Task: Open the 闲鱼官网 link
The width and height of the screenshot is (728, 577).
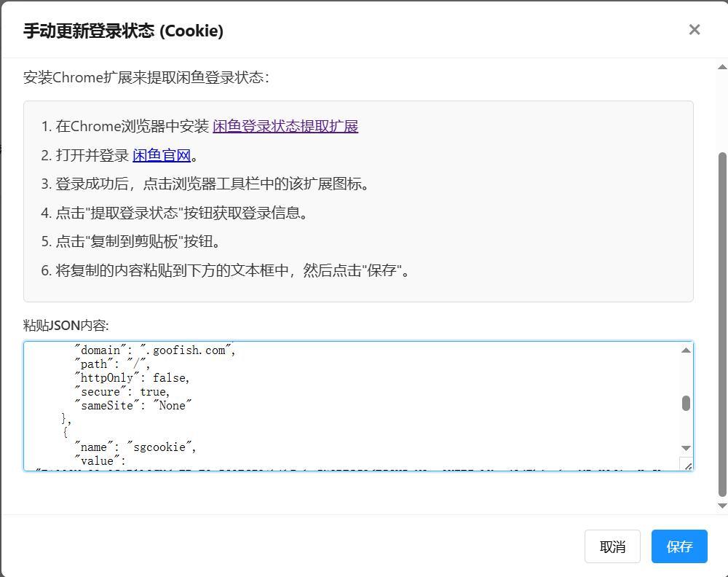Action: 162,154
